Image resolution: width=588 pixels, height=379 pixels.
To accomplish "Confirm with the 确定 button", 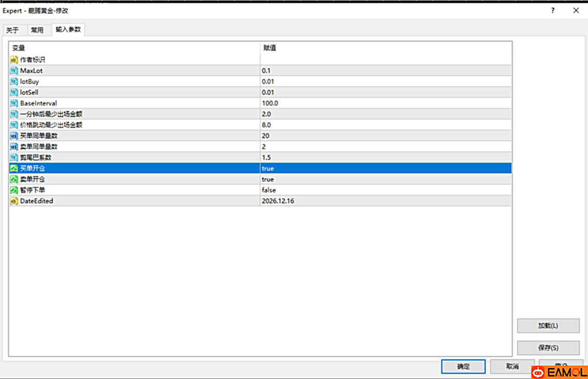I will (463, 367).
